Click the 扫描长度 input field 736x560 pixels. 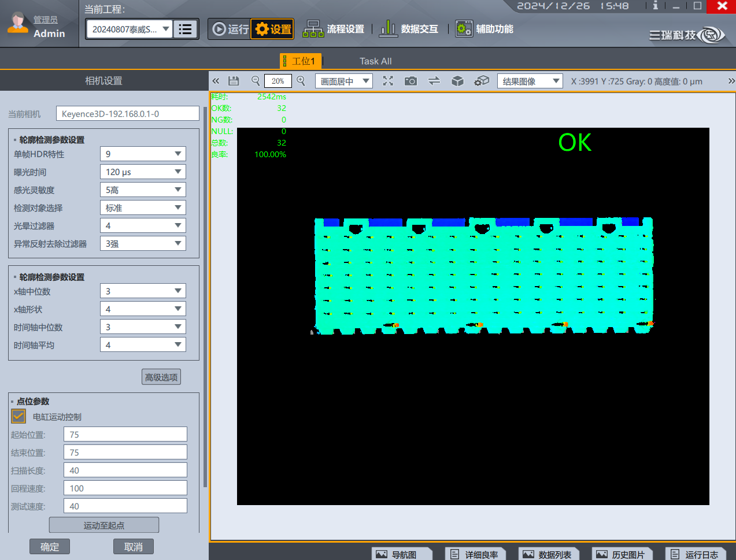click(125, 470)
